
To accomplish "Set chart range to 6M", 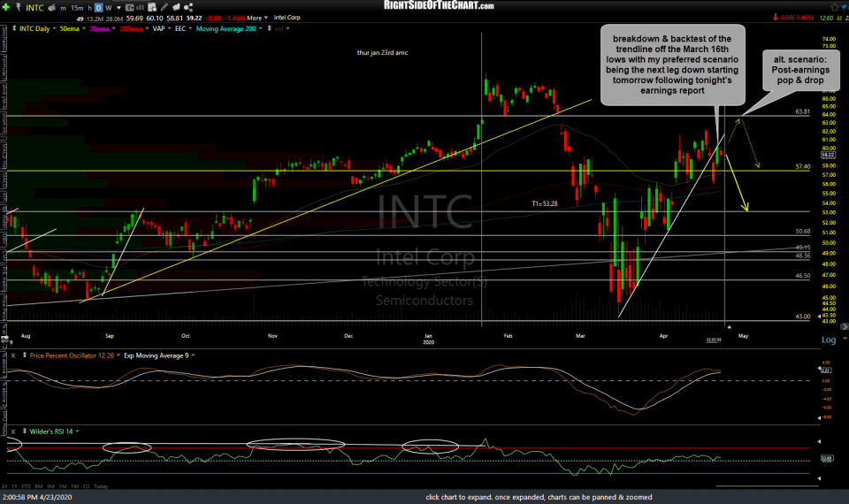I will [x=38, y=486].
